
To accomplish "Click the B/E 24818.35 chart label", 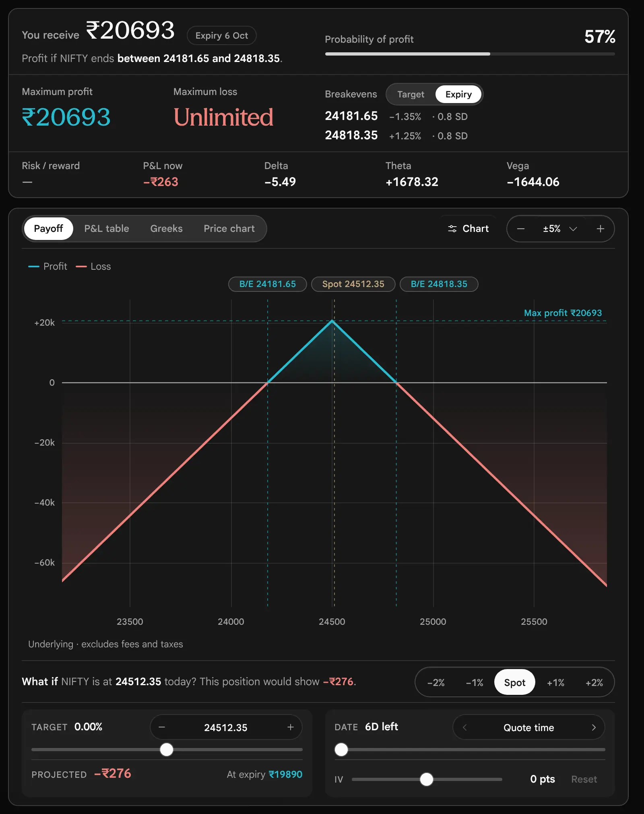I will pos(439,284).
